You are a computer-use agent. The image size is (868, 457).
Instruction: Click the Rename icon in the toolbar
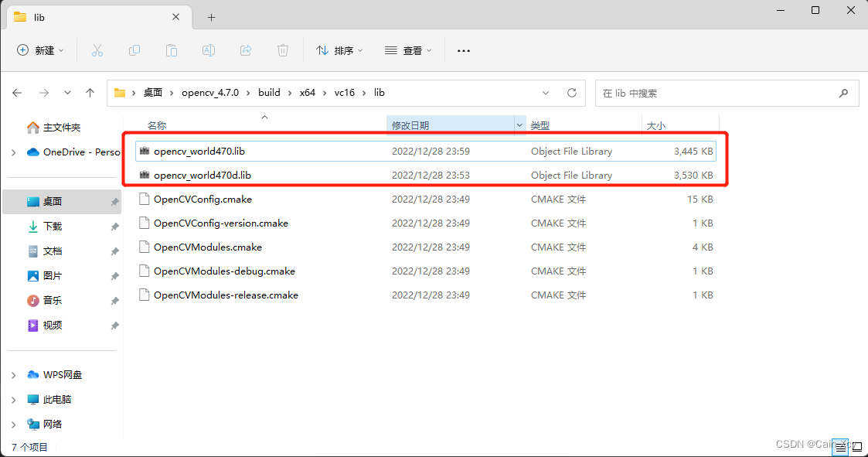point(208,49)
